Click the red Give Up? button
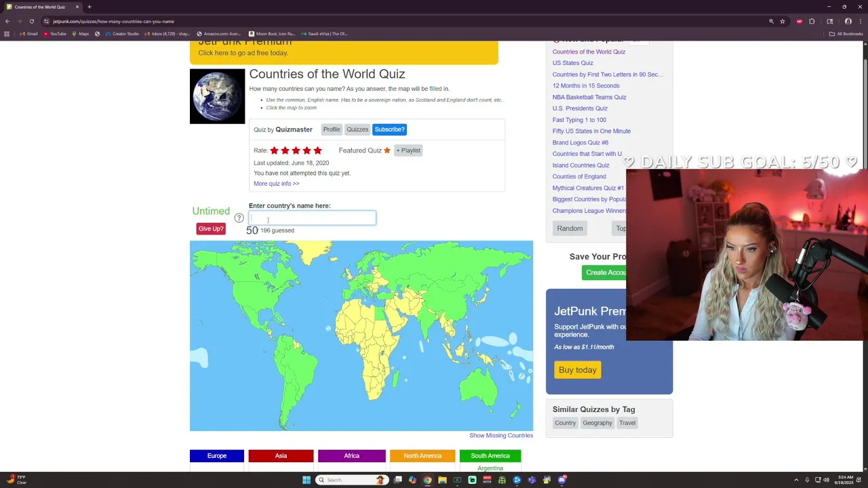The height and width of the screenshot is (488, 868). pyautogui.click(x=211, y=229)
